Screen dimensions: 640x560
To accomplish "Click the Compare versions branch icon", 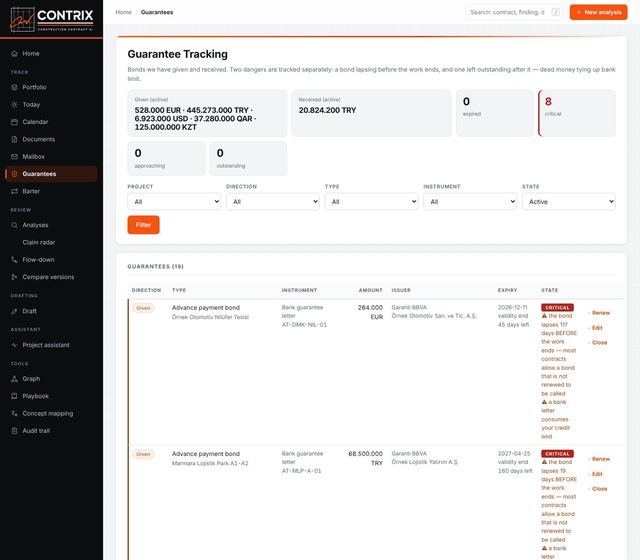I will tap(14, 277).
